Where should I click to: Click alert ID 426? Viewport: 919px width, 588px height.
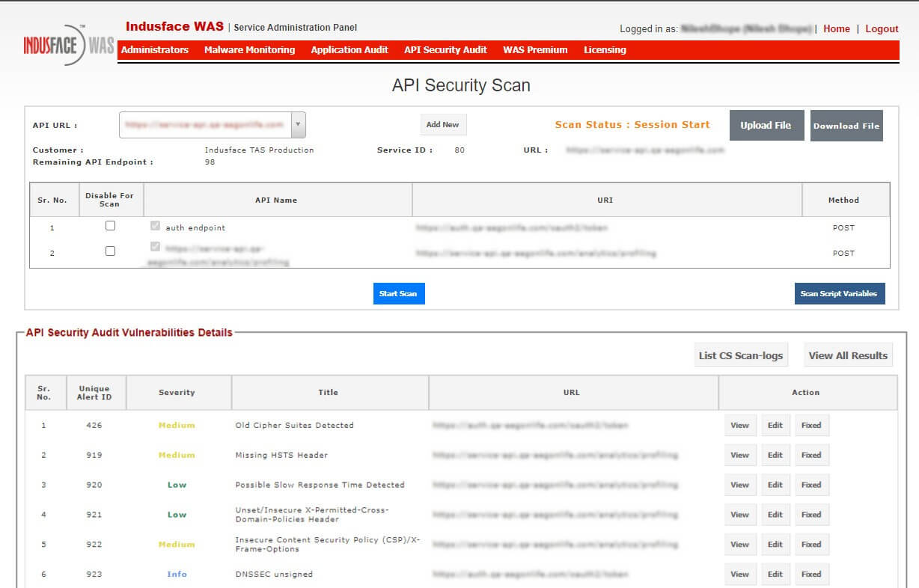(94, 426)
